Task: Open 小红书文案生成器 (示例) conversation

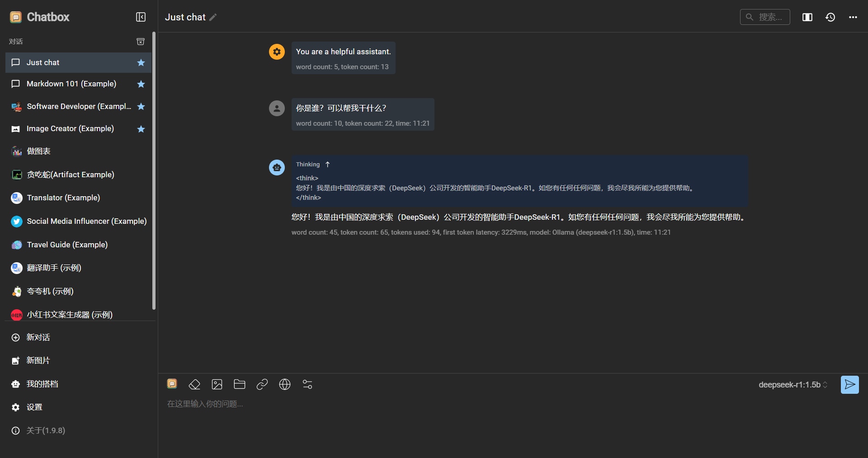Action: click(78, 315)
